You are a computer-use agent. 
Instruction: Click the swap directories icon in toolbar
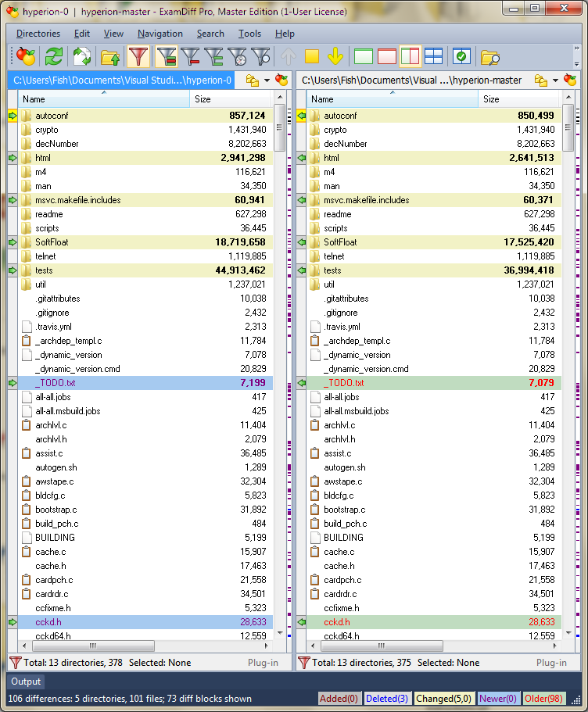[82, 56]
